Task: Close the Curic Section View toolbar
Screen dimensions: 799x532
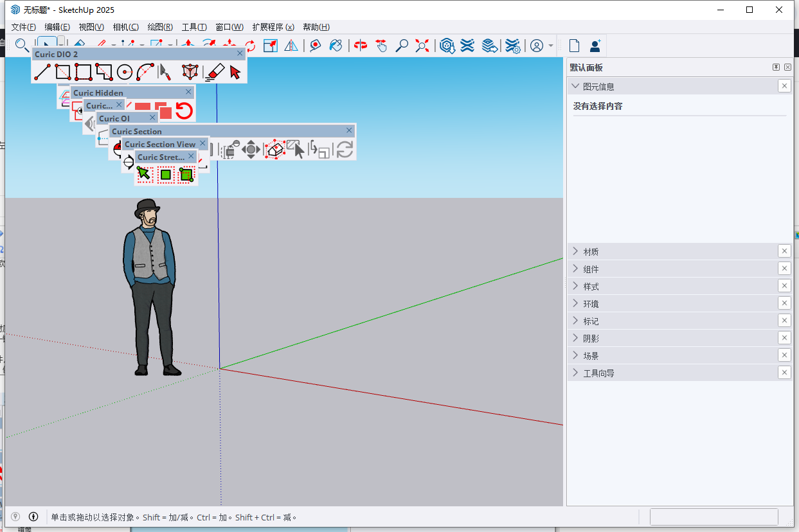Action: click(203, 144)
